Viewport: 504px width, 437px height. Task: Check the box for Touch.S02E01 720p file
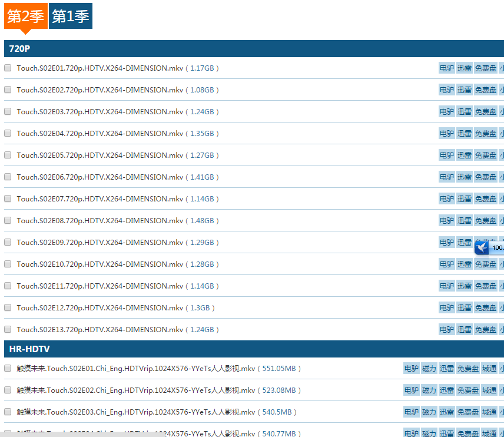pos(8,68)
